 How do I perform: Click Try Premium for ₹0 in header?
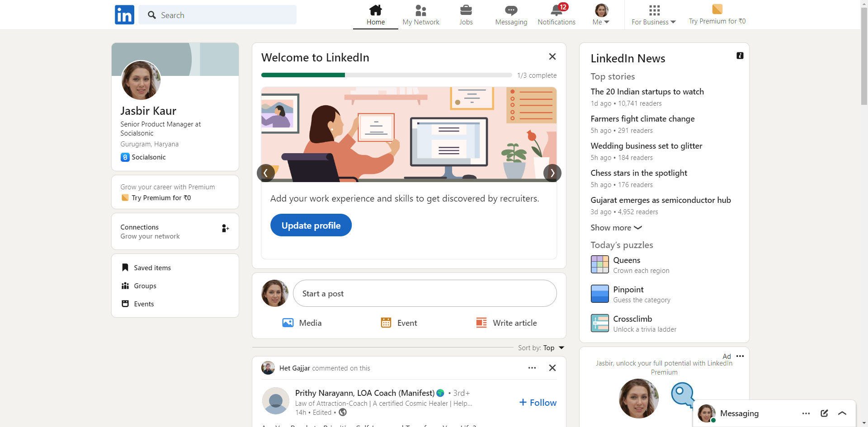717,15
